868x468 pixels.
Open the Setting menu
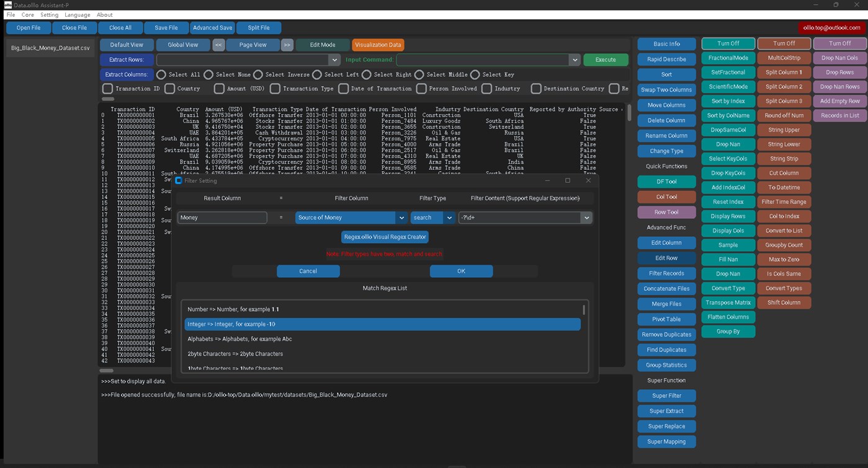(x=49, y=14)
